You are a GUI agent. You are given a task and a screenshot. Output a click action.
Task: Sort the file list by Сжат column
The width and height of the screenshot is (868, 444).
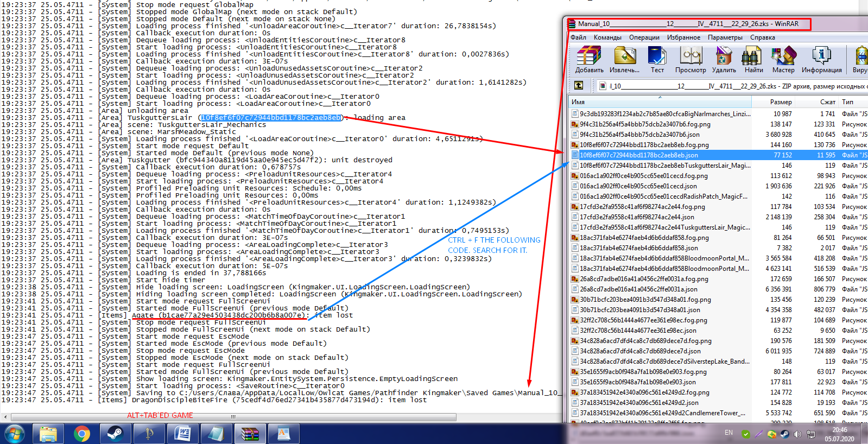[x=817, y=102]
